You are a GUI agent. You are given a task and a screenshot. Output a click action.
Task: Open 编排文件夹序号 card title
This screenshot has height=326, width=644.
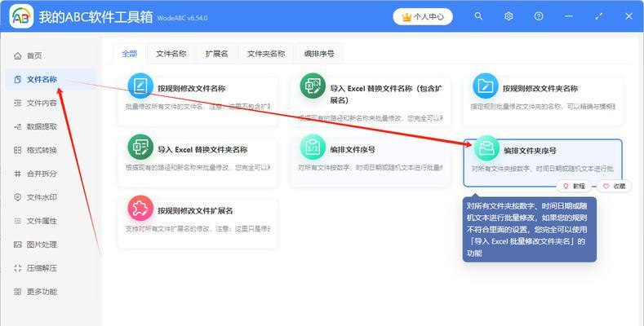[530, 151]
